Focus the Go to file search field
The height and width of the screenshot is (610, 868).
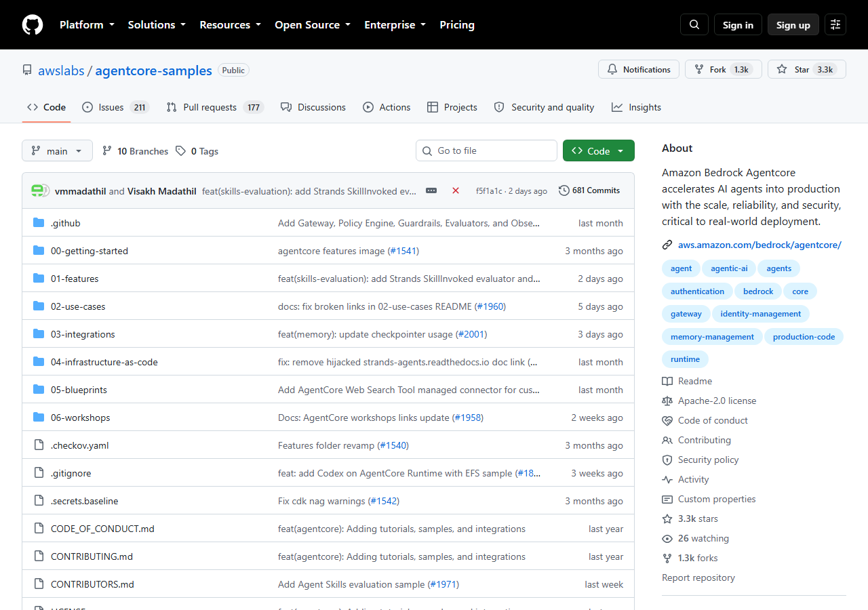(x=486, y=150)
